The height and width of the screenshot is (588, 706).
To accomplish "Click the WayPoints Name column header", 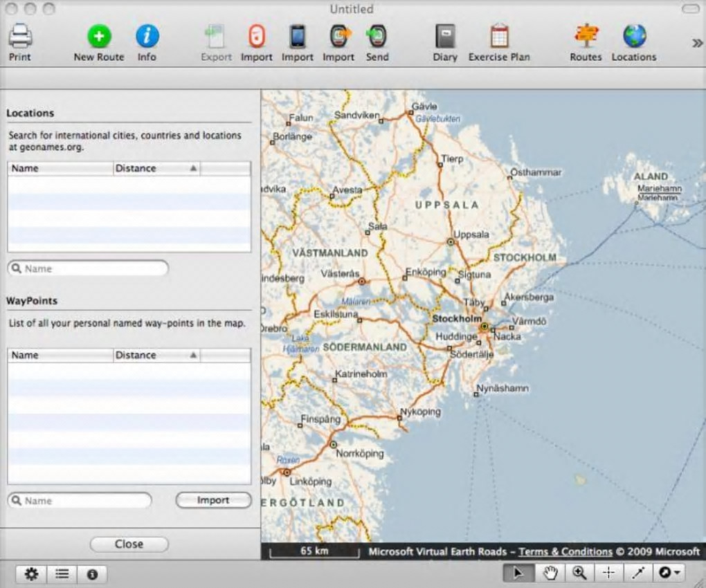I will (x=60, y=355).
